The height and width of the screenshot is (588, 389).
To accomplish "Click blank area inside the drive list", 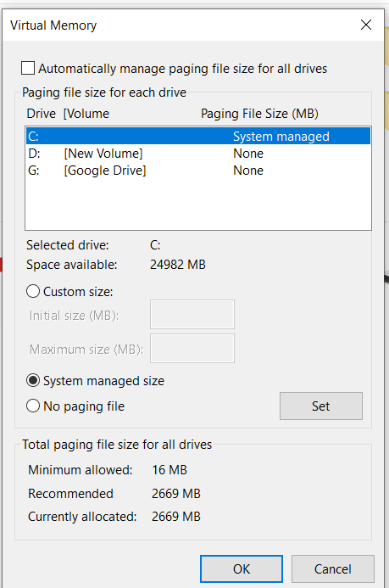I will [198, 204].
